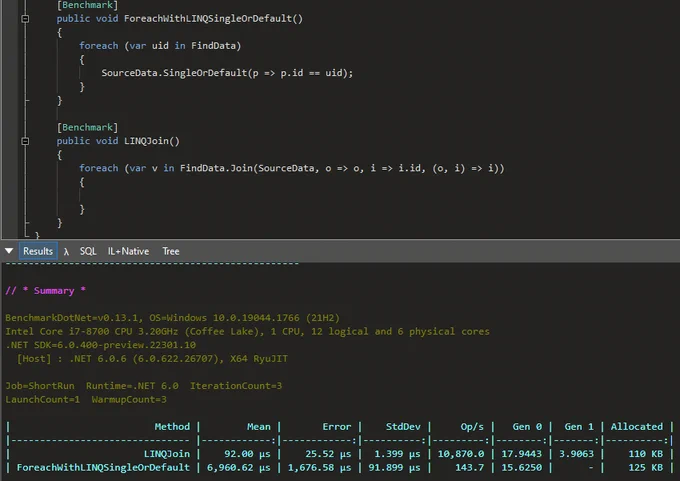
Task: Collapse the LINQJoin method fold box
Action: tap(25, 141)
